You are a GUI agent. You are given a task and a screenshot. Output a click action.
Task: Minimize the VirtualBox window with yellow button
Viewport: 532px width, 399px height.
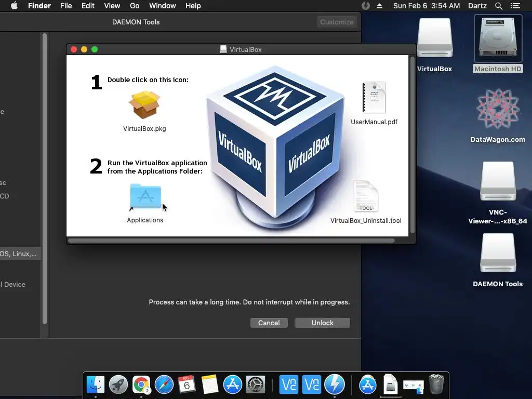point(84,49)
